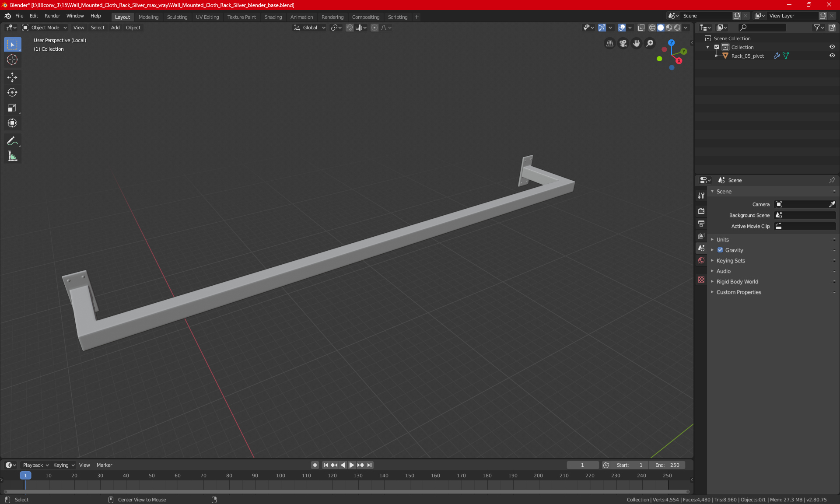This screenshot has width=840, height=504.
Task: Toggle proportional editing
Action: tap(374, 28)
